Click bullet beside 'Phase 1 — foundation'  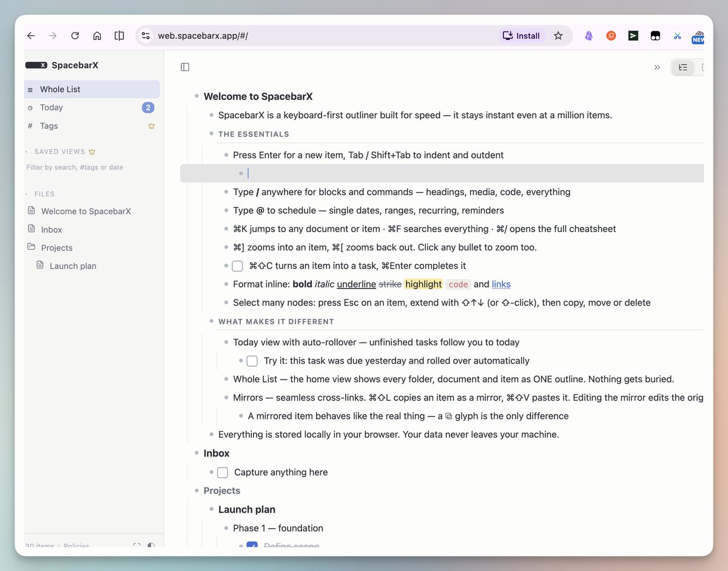click(226, 528)
